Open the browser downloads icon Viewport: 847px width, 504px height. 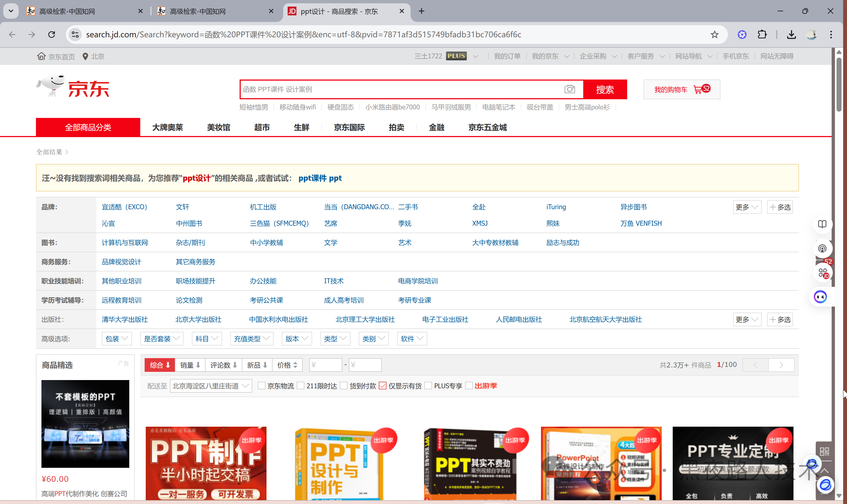pyautogui.click(x=791, y=34)
